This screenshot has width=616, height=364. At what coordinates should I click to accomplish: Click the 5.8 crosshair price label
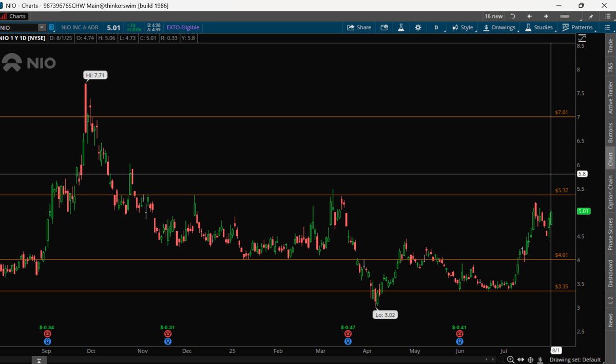pos(582,174)
